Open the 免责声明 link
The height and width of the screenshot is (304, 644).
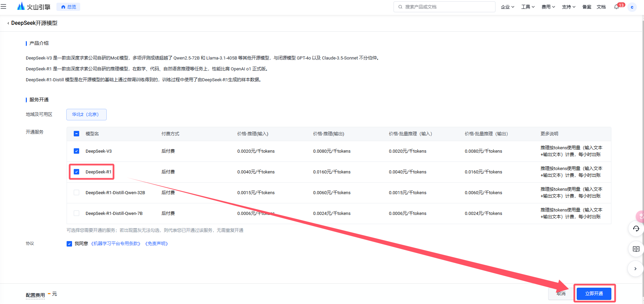point(156,243)
